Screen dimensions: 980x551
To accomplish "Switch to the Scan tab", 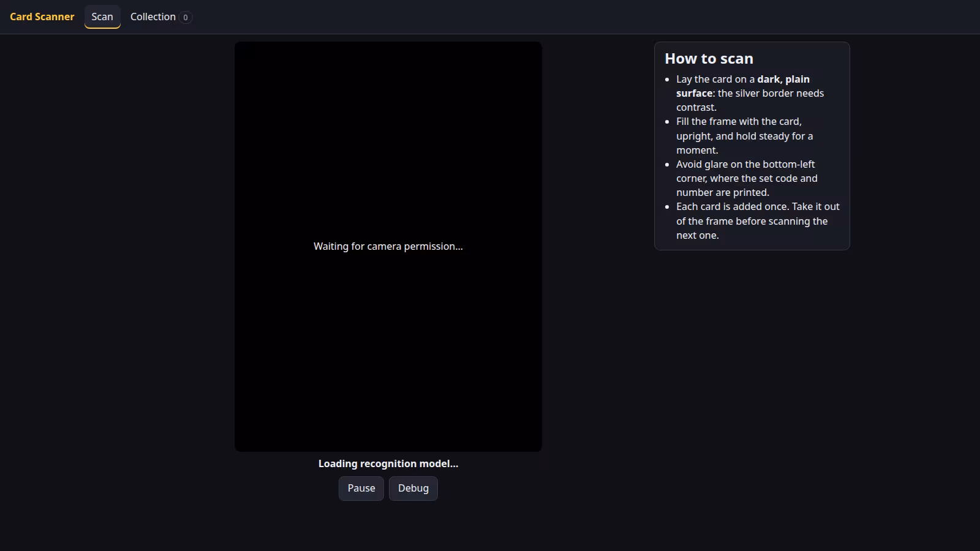I will [102, 17].
